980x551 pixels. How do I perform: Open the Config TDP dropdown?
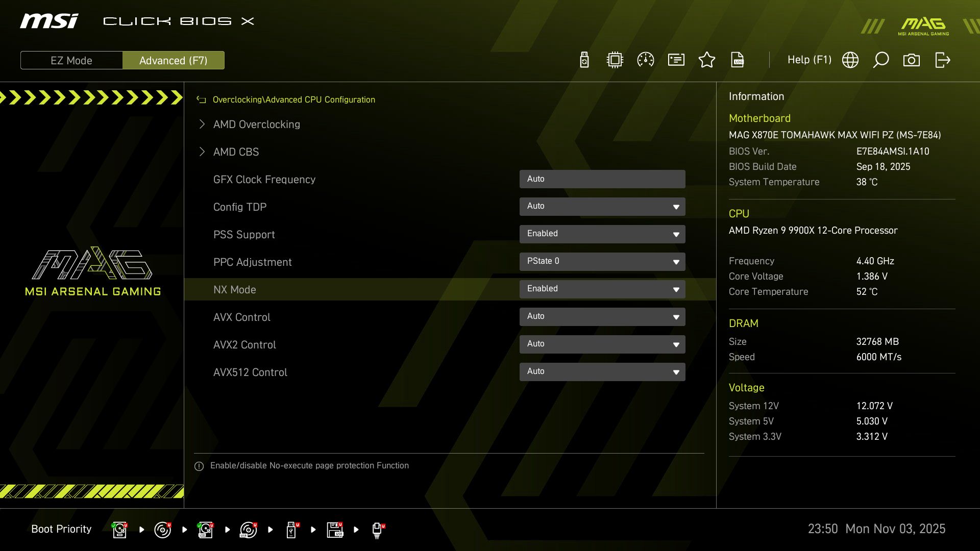click(602, 207)
